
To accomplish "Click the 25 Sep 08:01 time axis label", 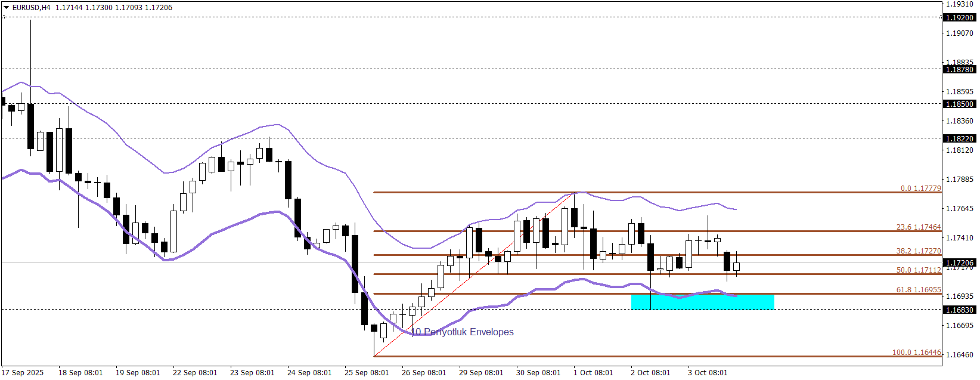I will (367, 373).
